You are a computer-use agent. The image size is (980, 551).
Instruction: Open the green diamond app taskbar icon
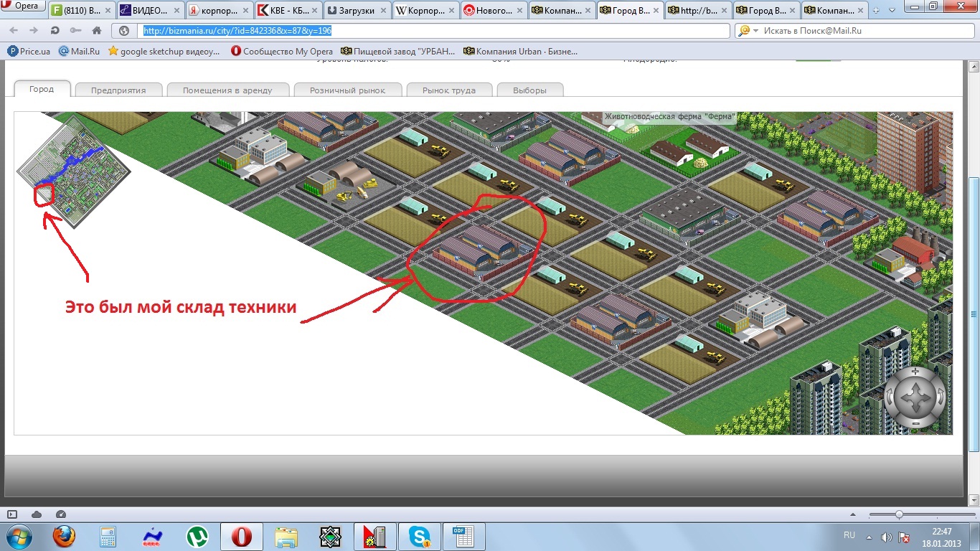coord(330,537)
